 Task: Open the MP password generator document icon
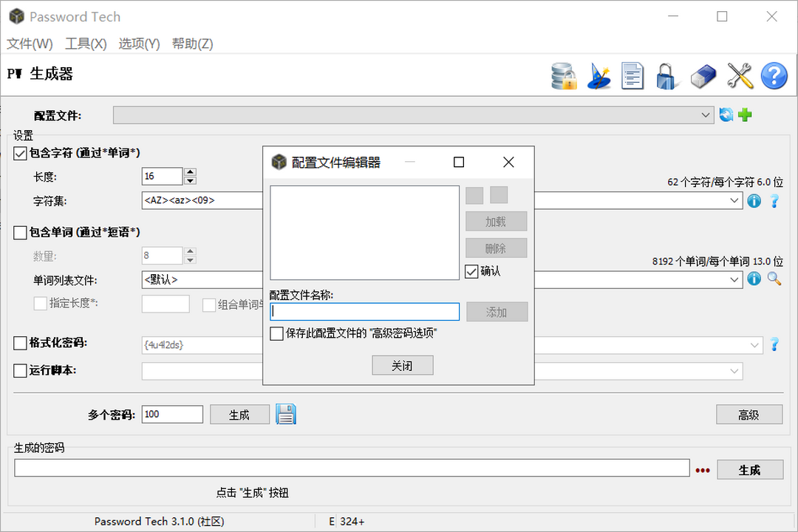[x=632, y=76]
